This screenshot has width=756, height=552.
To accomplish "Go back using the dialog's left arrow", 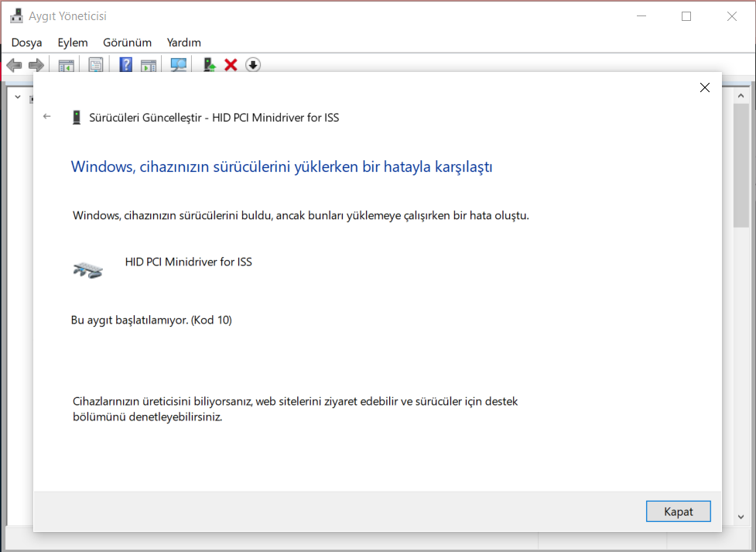I will (46, 116).
